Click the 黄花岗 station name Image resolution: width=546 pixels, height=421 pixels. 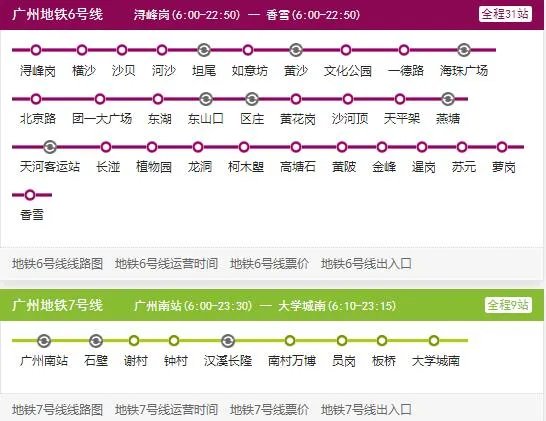tap(298, 119)
